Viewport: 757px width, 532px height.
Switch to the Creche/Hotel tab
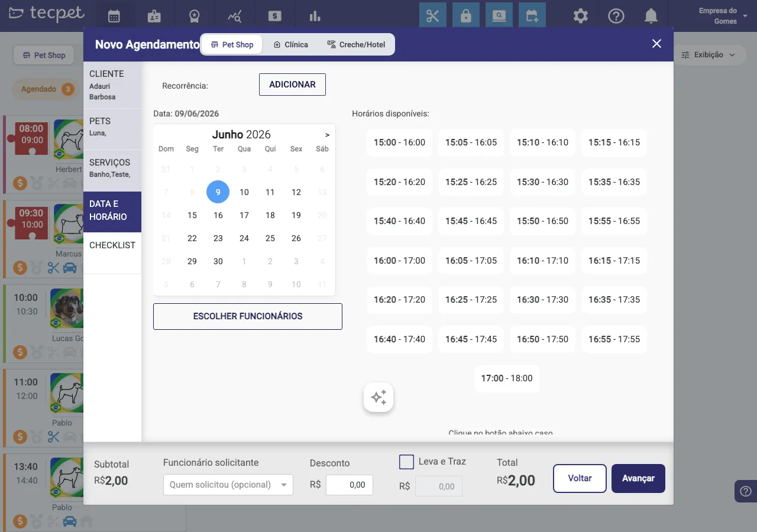pyautogui.click(x=356, y=44)
